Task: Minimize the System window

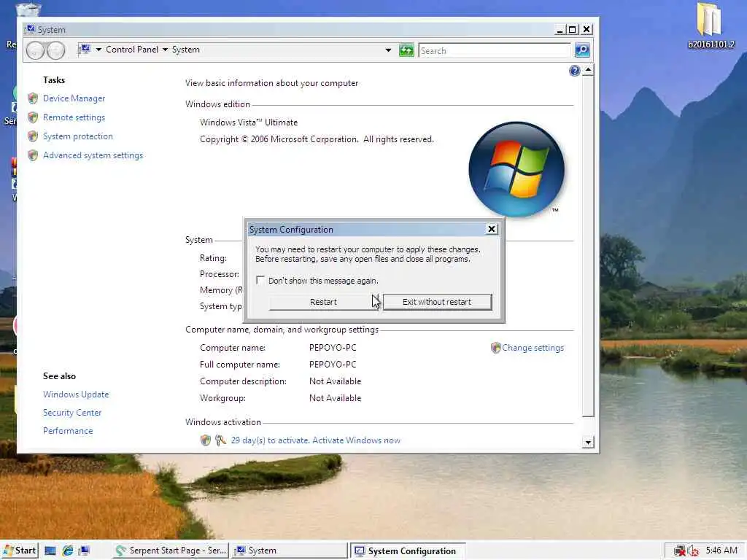Action: point(560,29)
